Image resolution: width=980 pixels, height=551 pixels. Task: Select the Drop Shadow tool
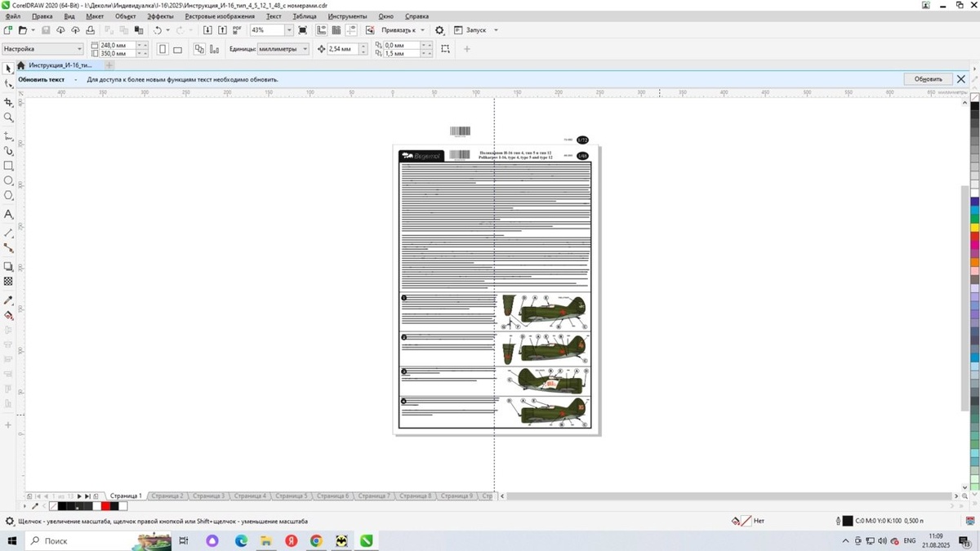pyautogui.click(x=8, y=266)
